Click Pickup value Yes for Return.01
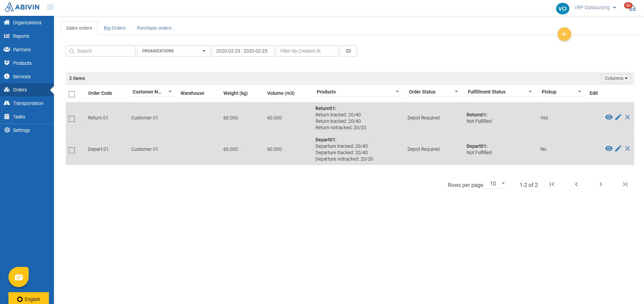Image resolution: width=644 pixels, height=304 pixels. [544, 118]
